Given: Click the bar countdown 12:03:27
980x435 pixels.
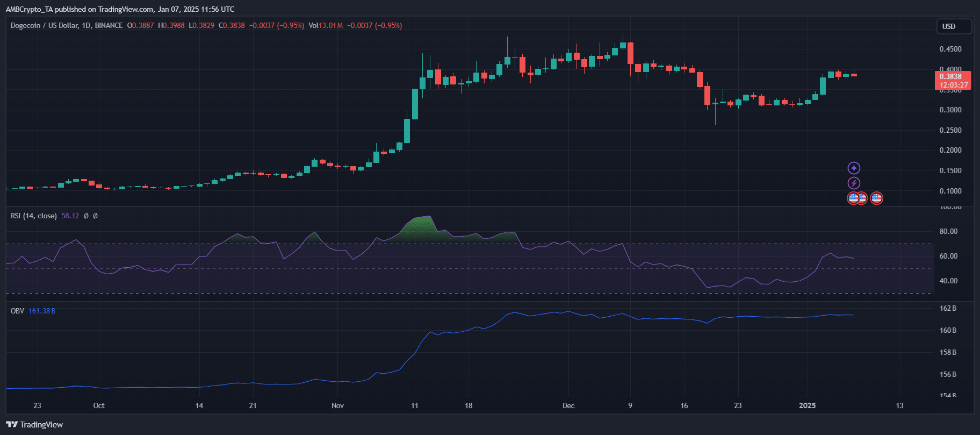Looking at the screenshot, I should (x=954, y=85).
